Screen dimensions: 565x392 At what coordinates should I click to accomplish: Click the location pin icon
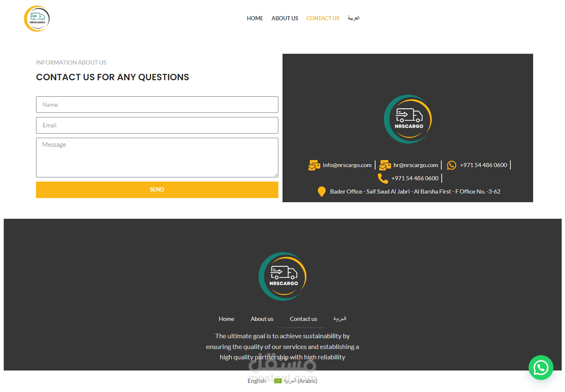pos(321,191)
